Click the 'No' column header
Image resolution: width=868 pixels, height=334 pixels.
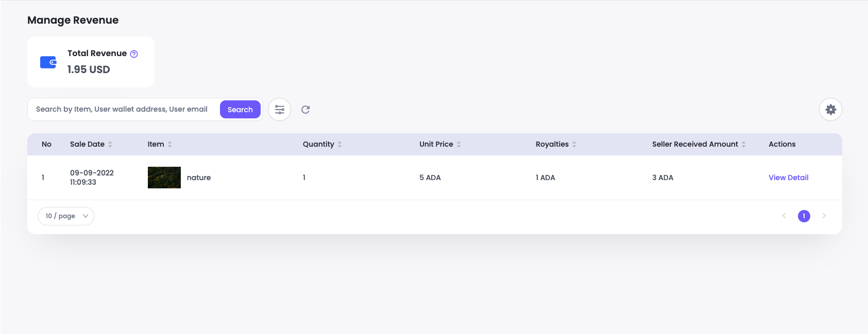coord(46,145)
